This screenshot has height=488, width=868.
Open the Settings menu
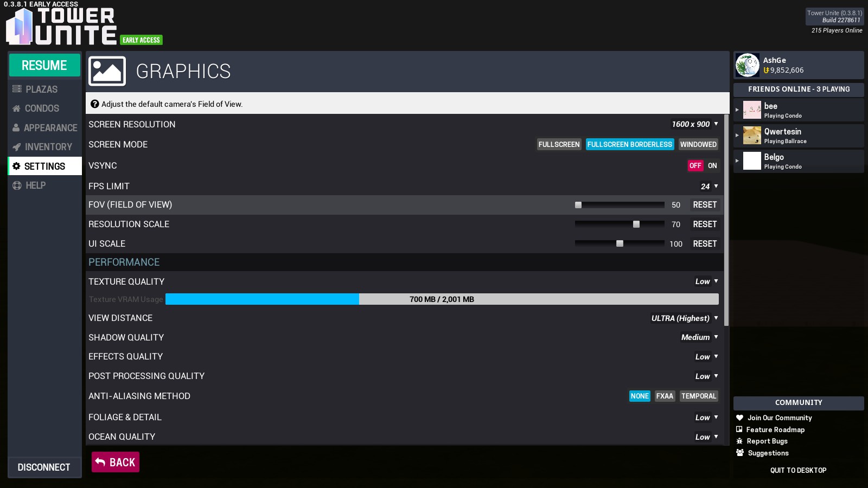[x=44, y=166]
